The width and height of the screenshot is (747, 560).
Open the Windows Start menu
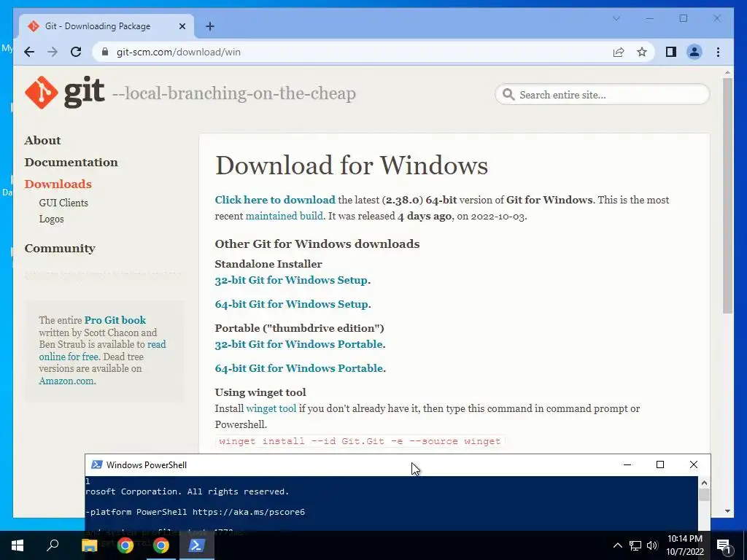[x=18, y=545]
